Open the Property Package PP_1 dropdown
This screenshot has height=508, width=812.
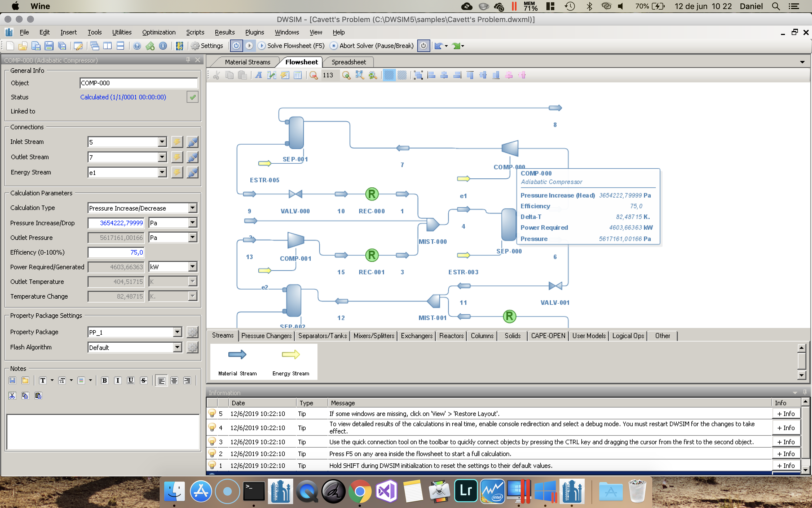point(178,332)
